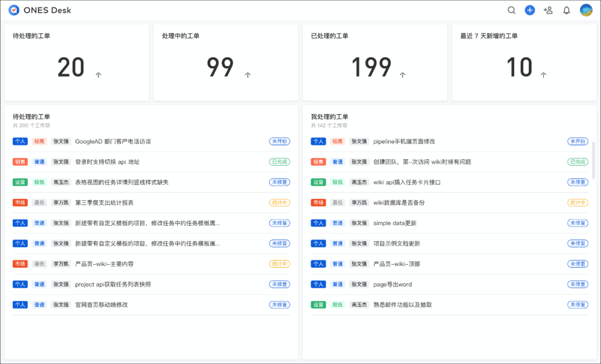Click the up arrow beside number 10
This screenshot has height=364, width=601.
coord(544,75)
